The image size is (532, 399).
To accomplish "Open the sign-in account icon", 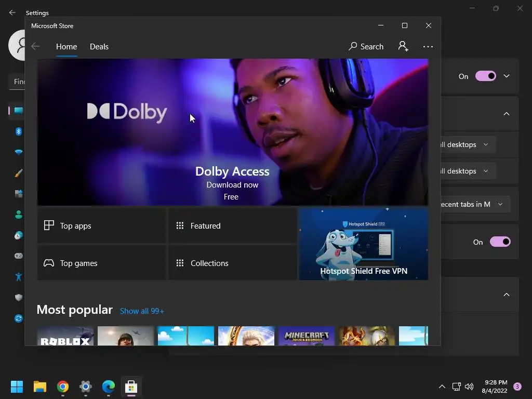I will [403, 46].
